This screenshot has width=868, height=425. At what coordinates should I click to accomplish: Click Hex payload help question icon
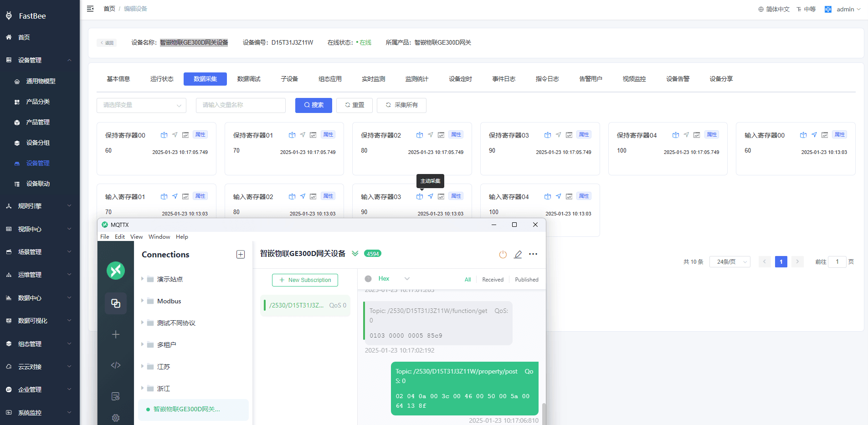coord(368,279)
